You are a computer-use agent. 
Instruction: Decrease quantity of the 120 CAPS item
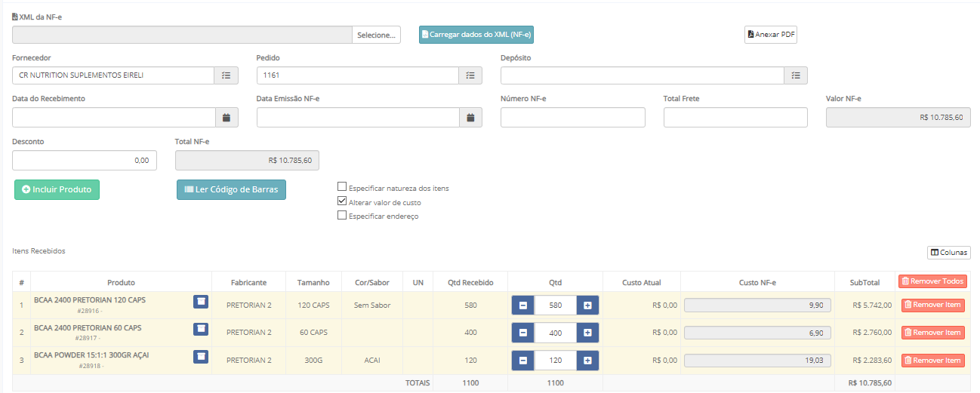[x=522, y=305]
